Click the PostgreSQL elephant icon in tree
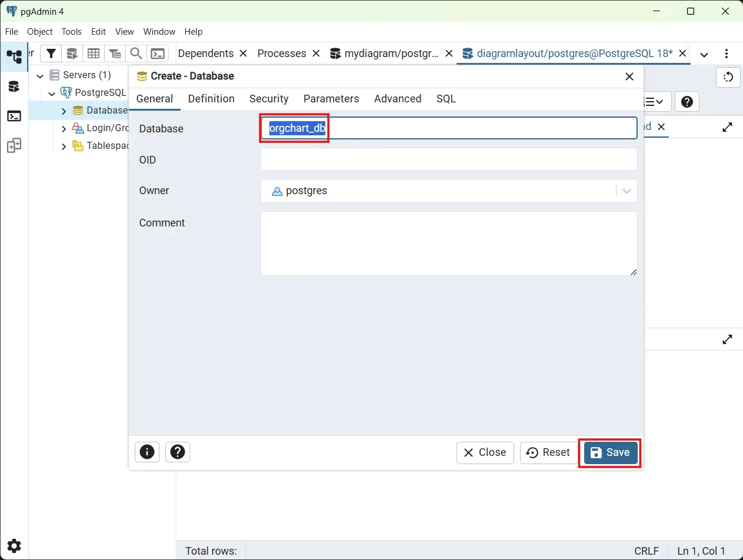This screenshot has width=743, height=560. point(66,92)
